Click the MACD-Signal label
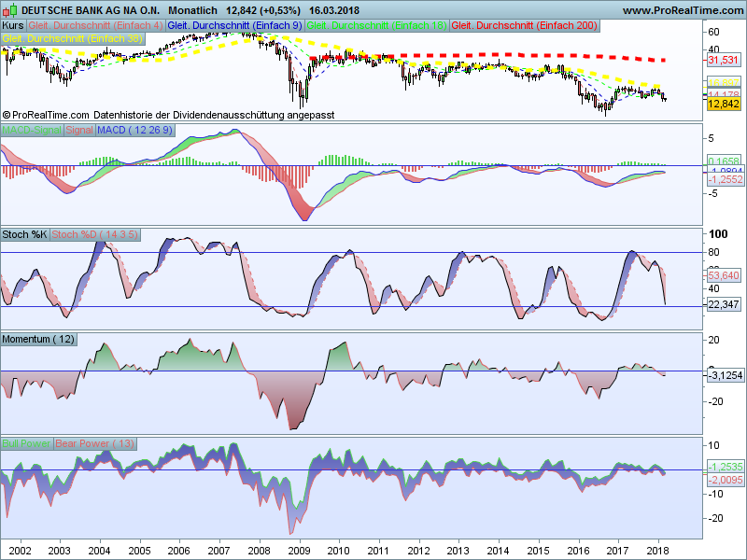747x560 pixels. click(x=32, y=130)
